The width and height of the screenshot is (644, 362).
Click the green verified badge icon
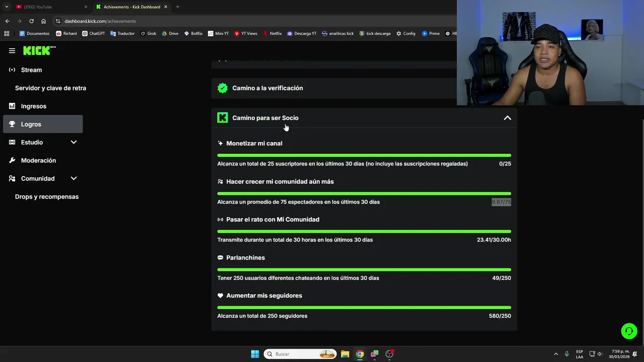222,88
